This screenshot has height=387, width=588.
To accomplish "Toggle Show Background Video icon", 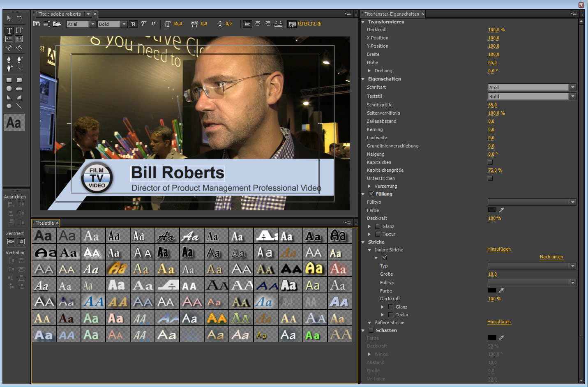I will pyautogui.click(x=292, y=24).
